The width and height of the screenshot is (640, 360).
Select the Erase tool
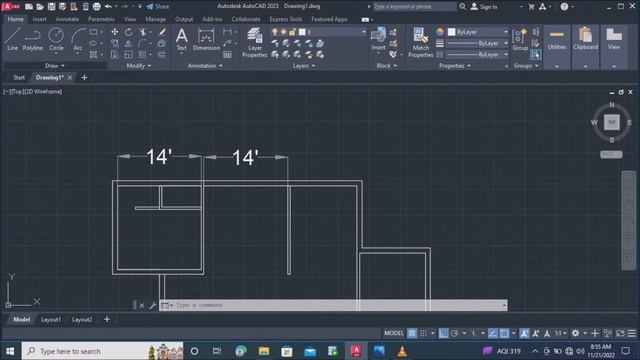click(162, 32)
